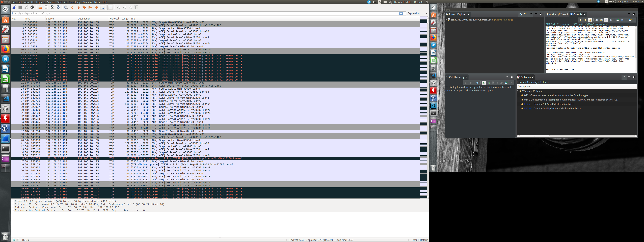
Task: Sort packets by the Protocol column
Action: (x=114, y=18)
